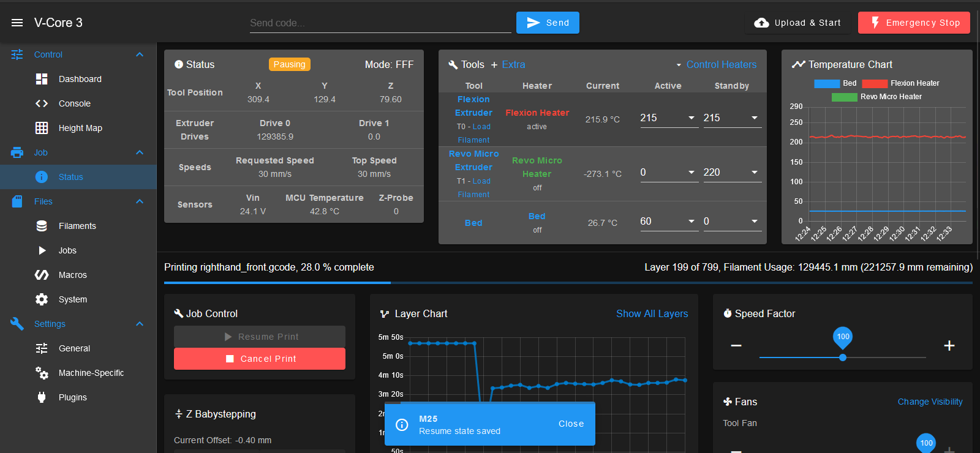Open Flexion standby temperature dropdown 215
Screen dimensions: 980x453
(x=755, y=118)
